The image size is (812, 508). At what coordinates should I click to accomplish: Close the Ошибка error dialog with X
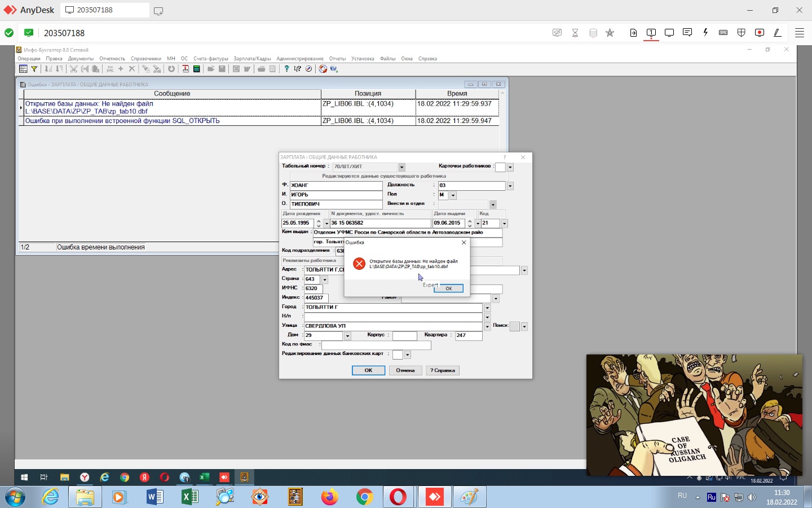[x=464, y=242]
